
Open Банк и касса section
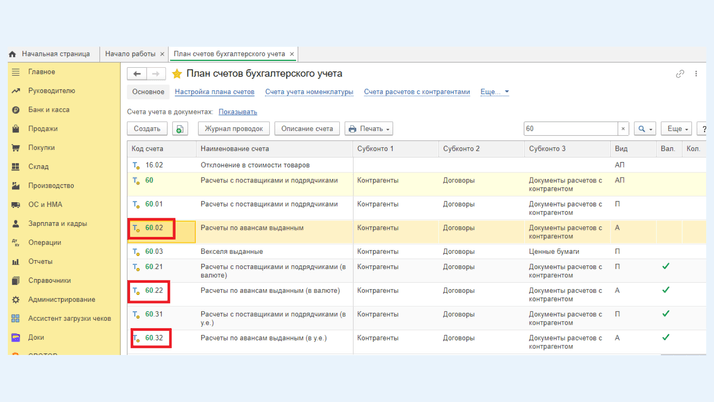pos(49,110)
